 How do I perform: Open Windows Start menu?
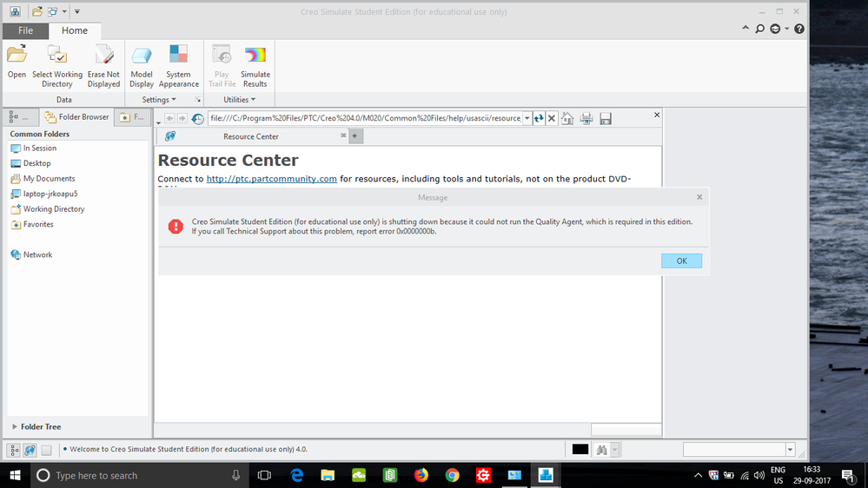[x=15, y=475]
